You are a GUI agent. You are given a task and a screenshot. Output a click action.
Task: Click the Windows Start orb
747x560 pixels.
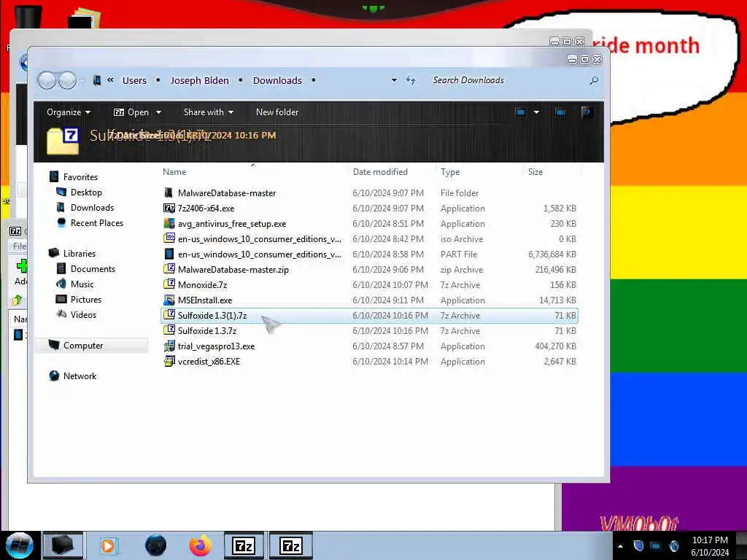point(19,545)
